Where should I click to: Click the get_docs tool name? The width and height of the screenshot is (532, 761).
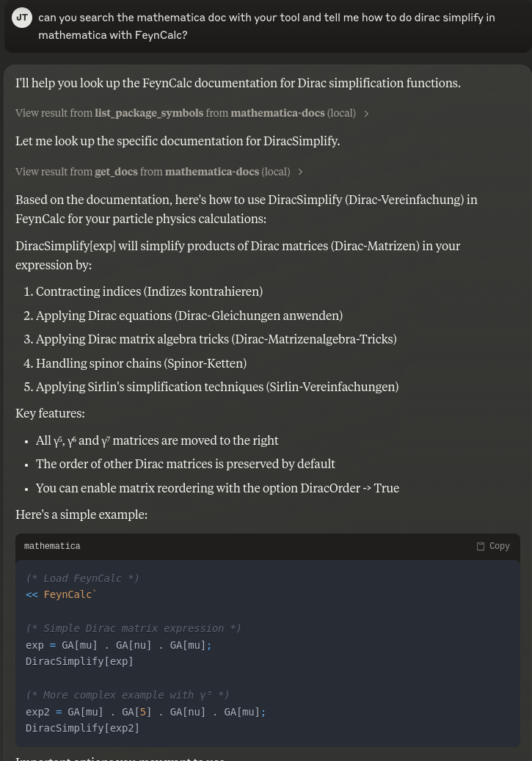coord(116,172)
